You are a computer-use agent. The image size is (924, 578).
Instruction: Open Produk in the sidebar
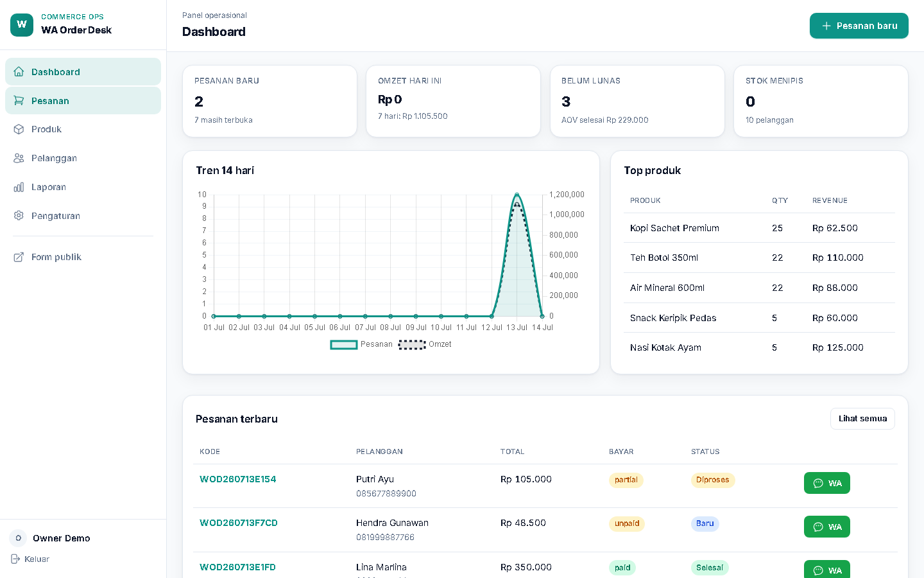pyautogui.click(x=83, y=129)
